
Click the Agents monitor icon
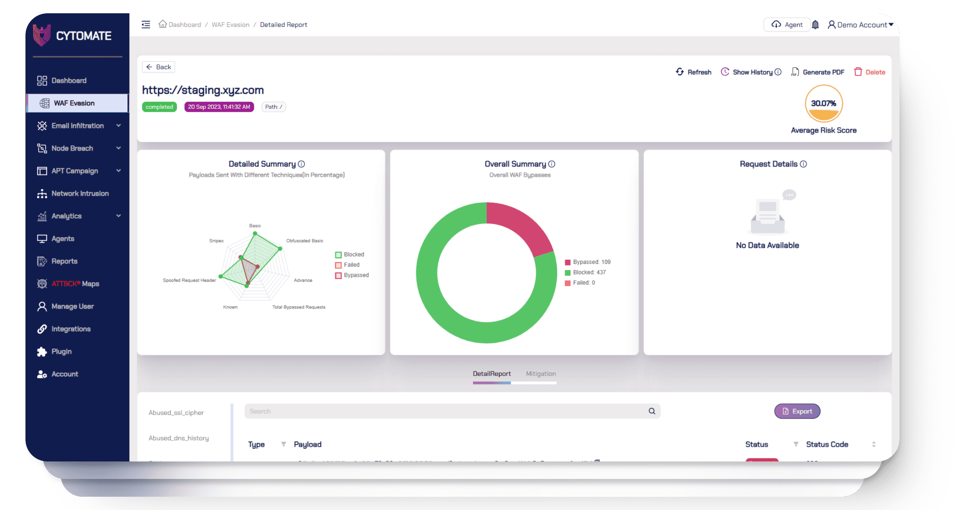click(x=42, y=239)
